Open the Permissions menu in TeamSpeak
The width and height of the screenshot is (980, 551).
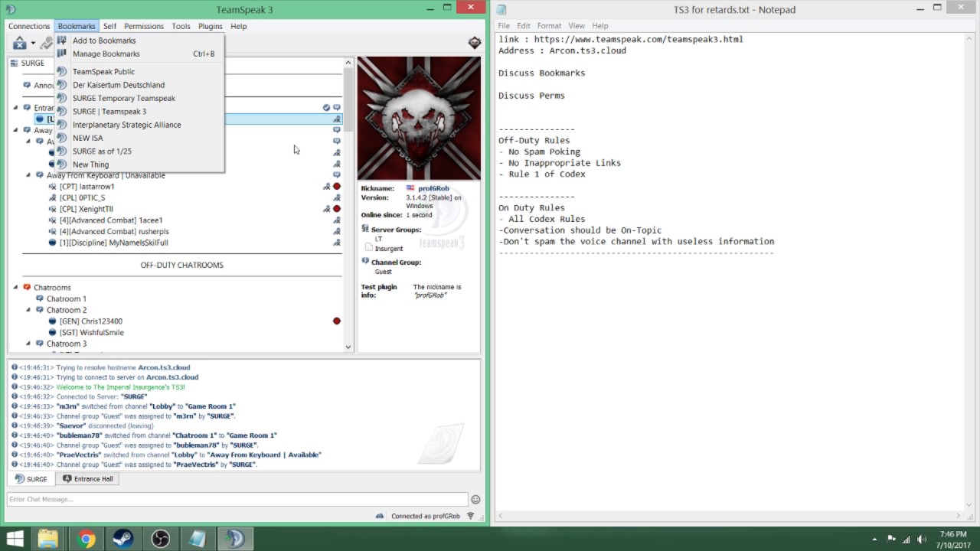(144, 26)
